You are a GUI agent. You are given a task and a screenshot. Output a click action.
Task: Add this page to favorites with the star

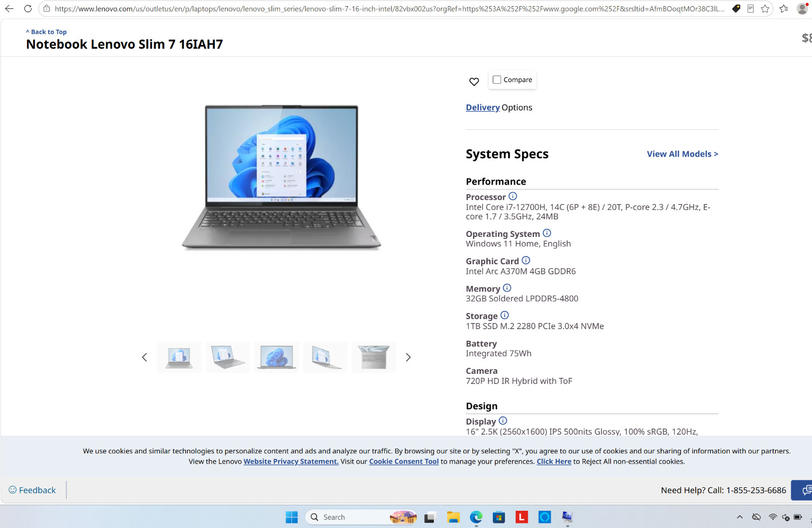click(x=765, y=9)
